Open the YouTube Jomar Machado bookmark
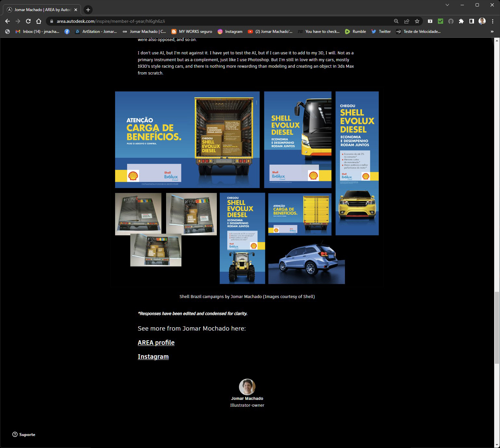 tap(270, 32)
